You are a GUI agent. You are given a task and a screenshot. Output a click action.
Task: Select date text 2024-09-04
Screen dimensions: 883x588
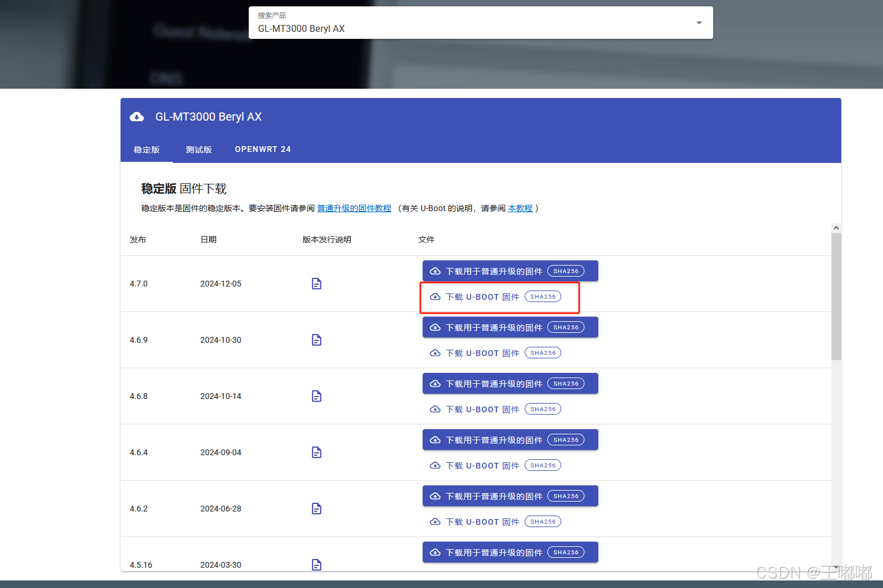221,452
